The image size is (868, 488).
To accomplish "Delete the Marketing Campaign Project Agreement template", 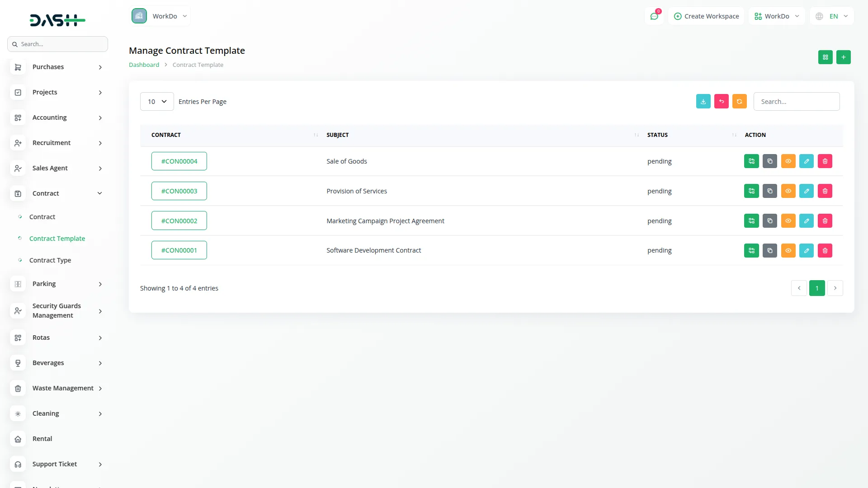I will pyautogui.click(x=825, y=221).
